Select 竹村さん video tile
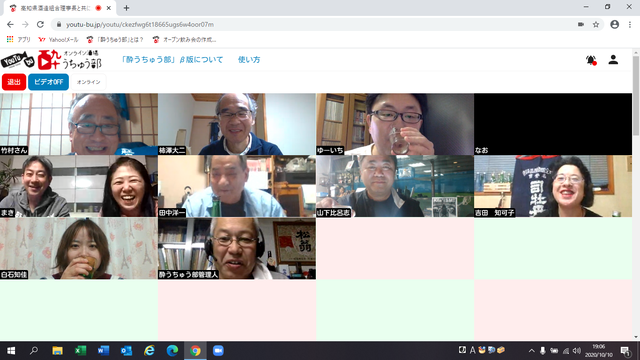 [79, 124]
